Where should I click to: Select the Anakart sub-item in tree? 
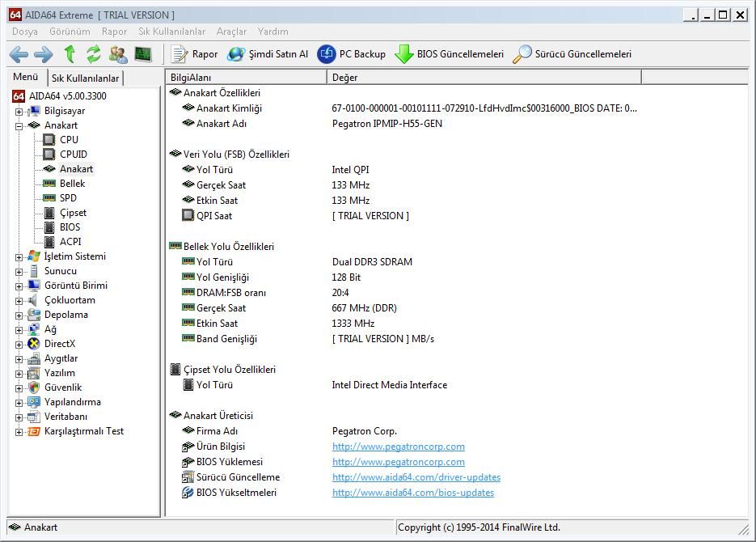[76, 169]
